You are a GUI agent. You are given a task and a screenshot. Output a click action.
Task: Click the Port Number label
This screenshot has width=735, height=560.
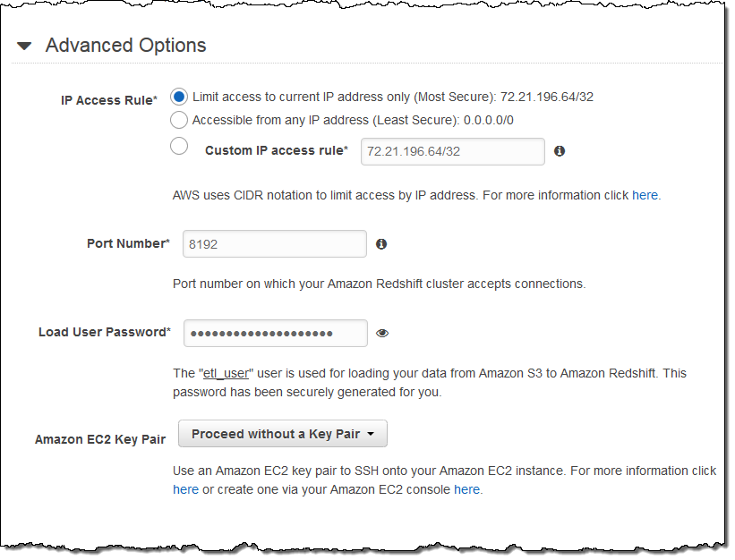pos(128,243)
